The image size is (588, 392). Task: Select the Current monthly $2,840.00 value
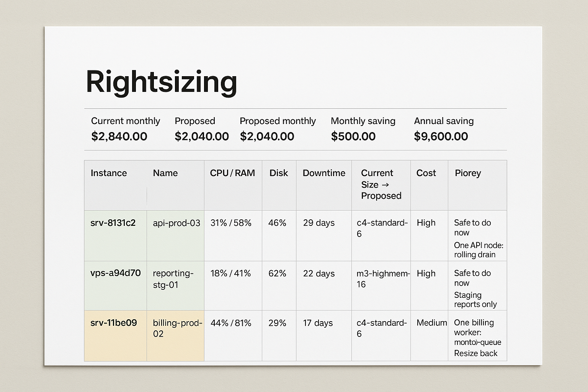click(119, 136)
